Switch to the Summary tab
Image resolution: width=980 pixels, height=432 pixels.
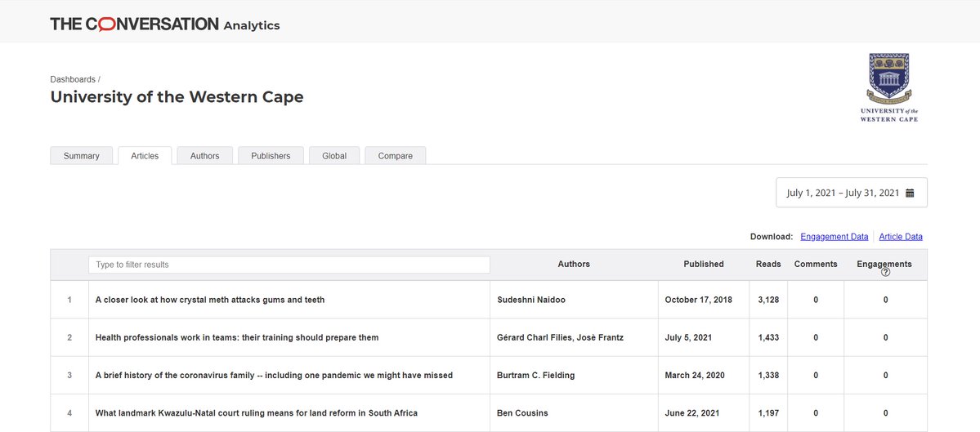click(x=81, y=155)
